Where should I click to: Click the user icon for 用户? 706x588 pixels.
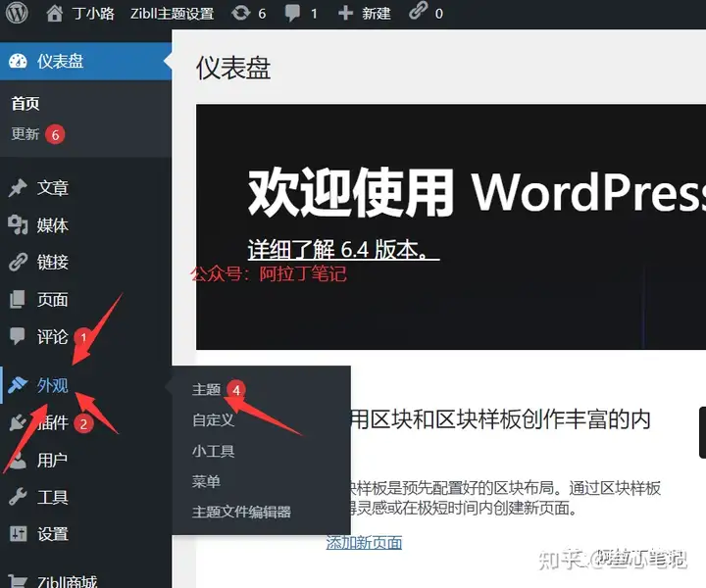click(18, 461)
